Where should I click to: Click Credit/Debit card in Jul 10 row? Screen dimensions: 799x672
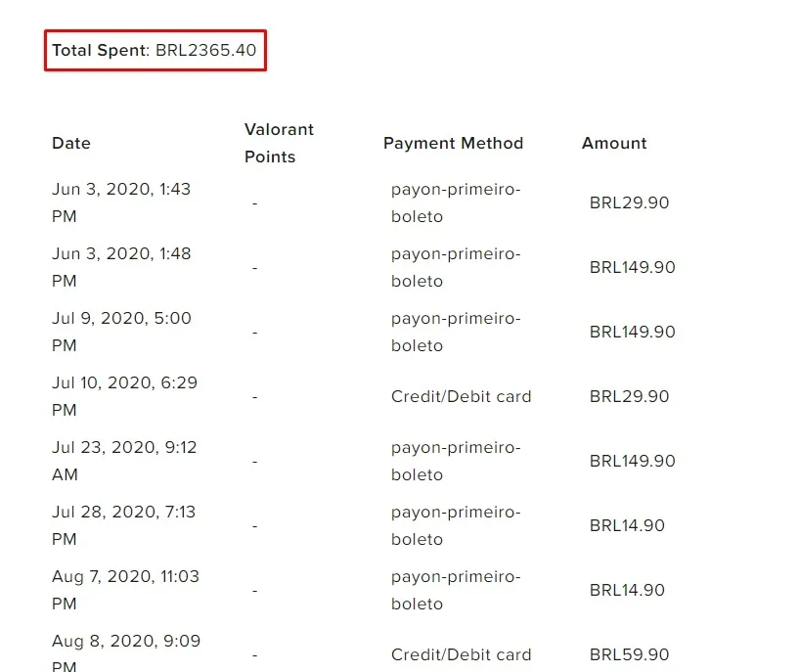coord(462,396)
